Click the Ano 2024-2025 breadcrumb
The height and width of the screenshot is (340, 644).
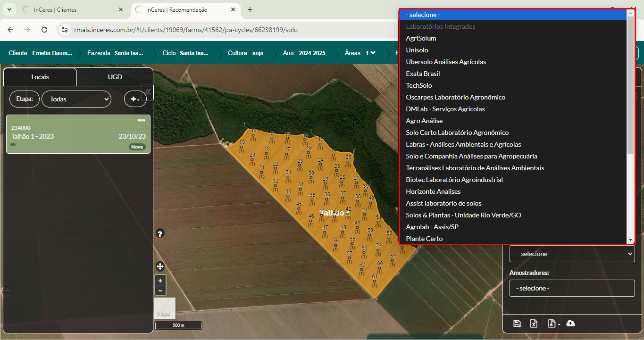pos(304,53)
